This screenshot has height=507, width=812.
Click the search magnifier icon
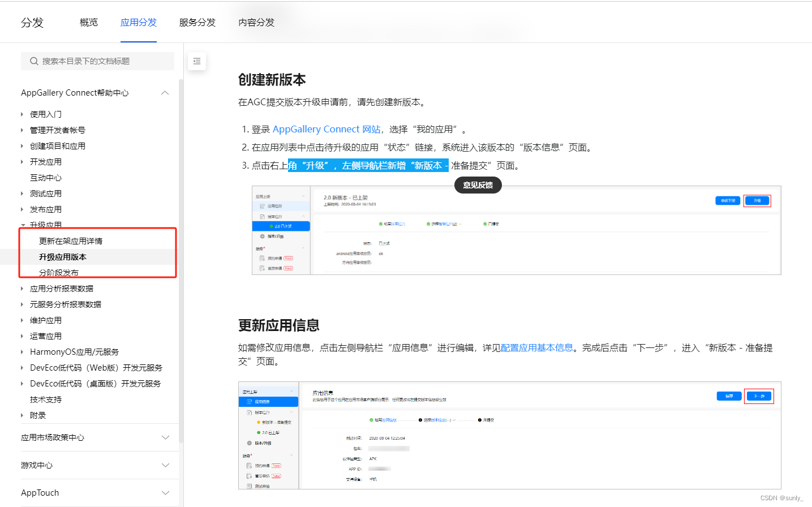(34, 61)
